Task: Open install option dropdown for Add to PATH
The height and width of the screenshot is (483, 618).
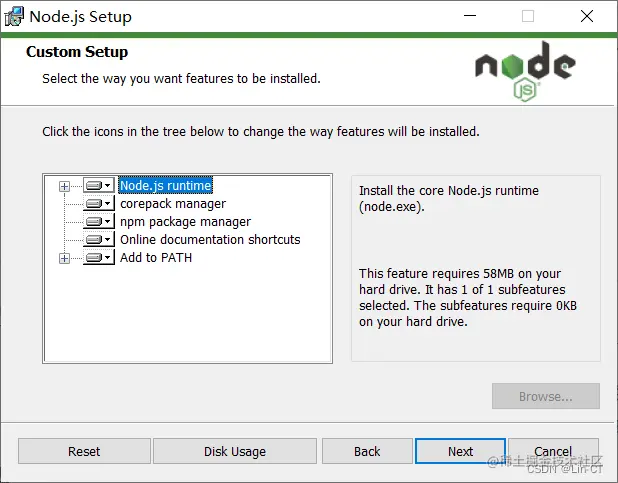Action: click(99, 257)
